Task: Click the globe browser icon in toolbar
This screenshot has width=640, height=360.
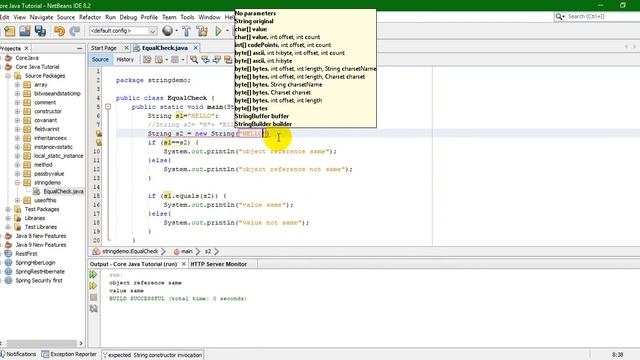Action: coord(167,31)
